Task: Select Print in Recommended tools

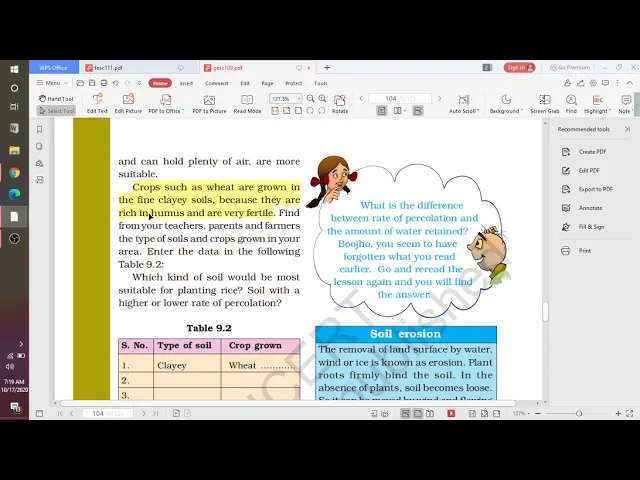Action: pyautogui.click(x=576, y=251)
